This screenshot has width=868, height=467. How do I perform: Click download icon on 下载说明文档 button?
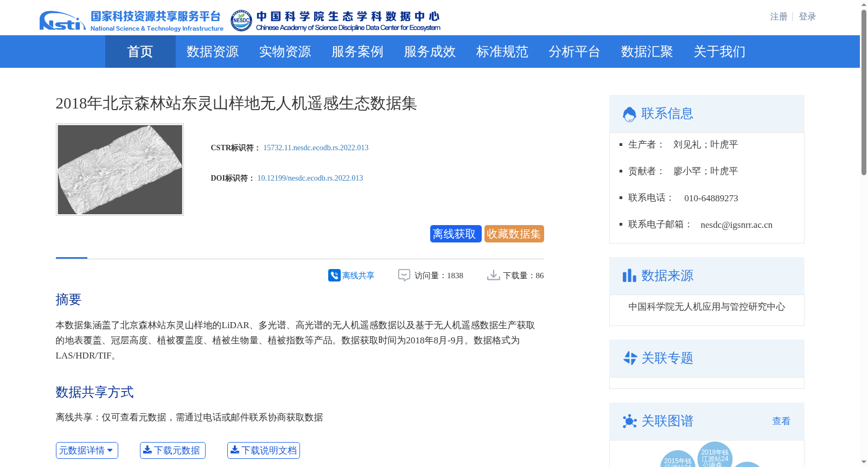tap(234, 450)
